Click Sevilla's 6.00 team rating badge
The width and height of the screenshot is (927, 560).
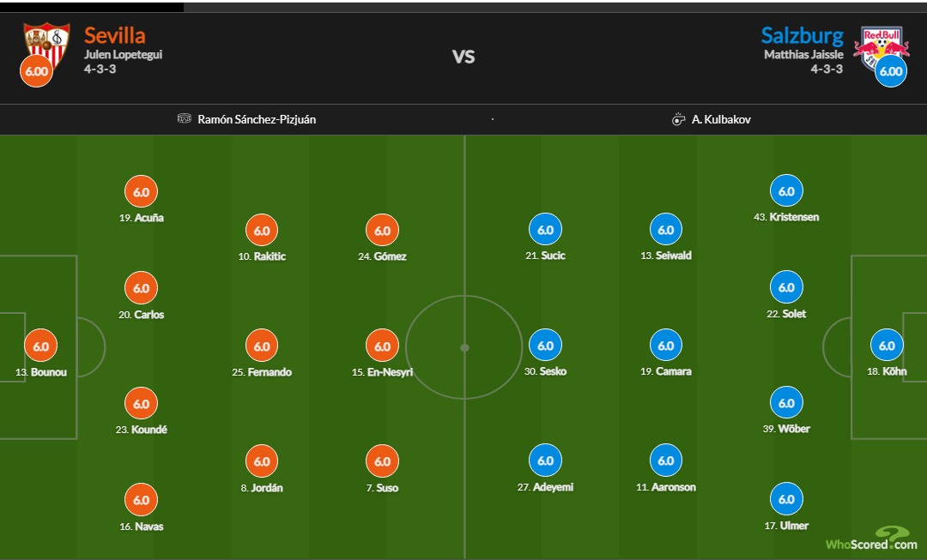(x=36, y=71)
